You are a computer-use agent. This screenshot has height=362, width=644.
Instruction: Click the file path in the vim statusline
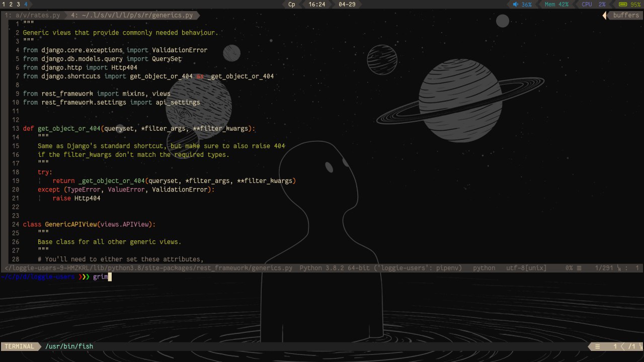(x=148, y=268)
